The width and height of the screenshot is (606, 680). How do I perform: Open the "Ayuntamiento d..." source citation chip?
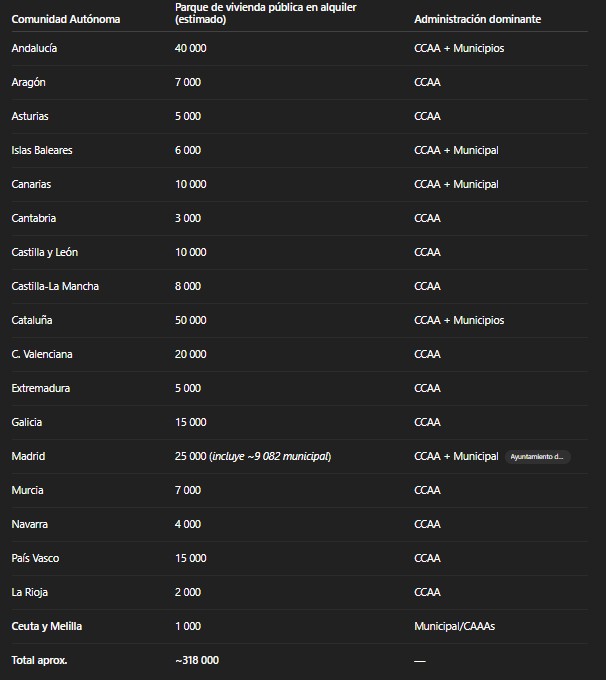pyautogui.click(x=538, y=457)
